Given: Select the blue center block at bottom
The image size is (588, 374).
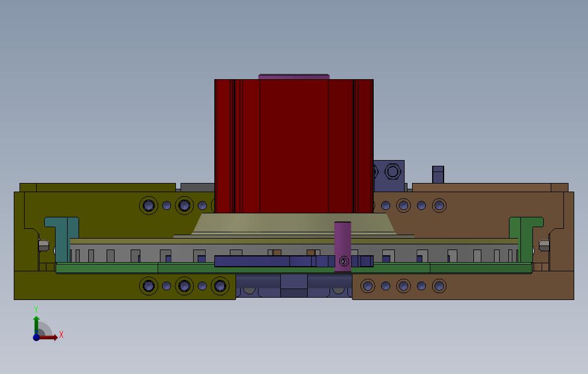Looking at the screenshot, I should 294,286.
